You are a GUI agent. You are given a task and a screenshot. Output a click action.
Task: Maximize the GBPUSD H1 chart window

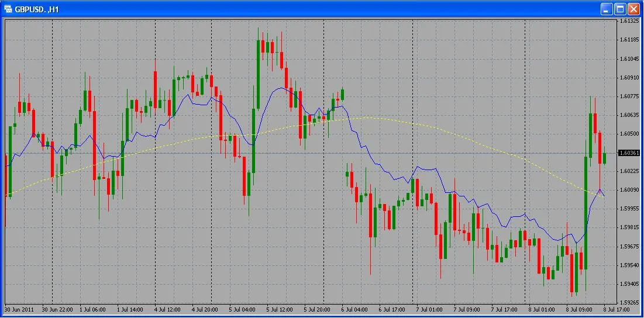pyautogui.click(x=621, y=9)
